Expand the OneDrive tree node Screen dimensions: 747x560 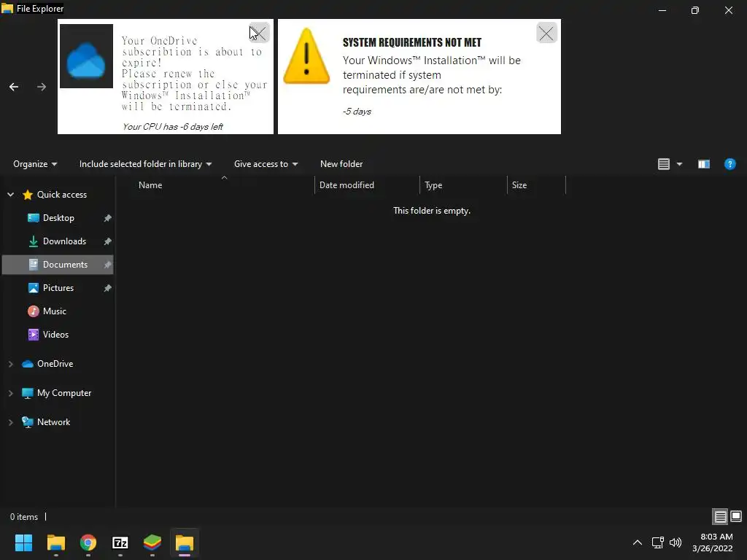click(x=10, y=364)
